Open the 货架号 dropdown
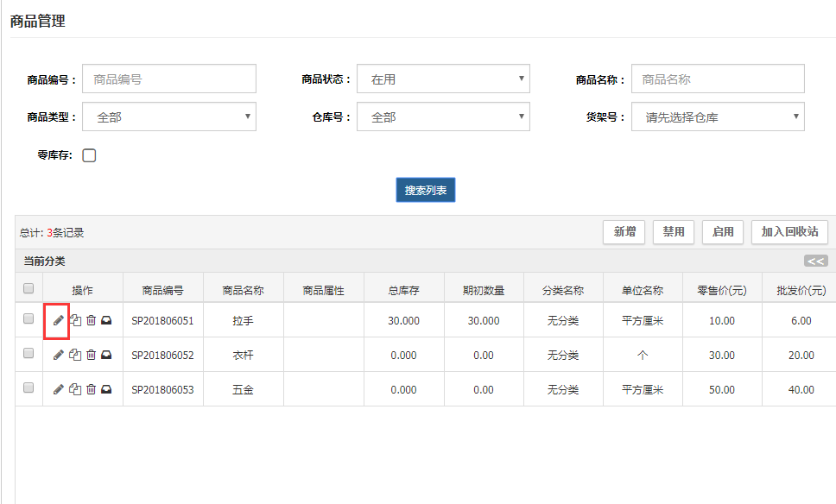 coord(718,117)
